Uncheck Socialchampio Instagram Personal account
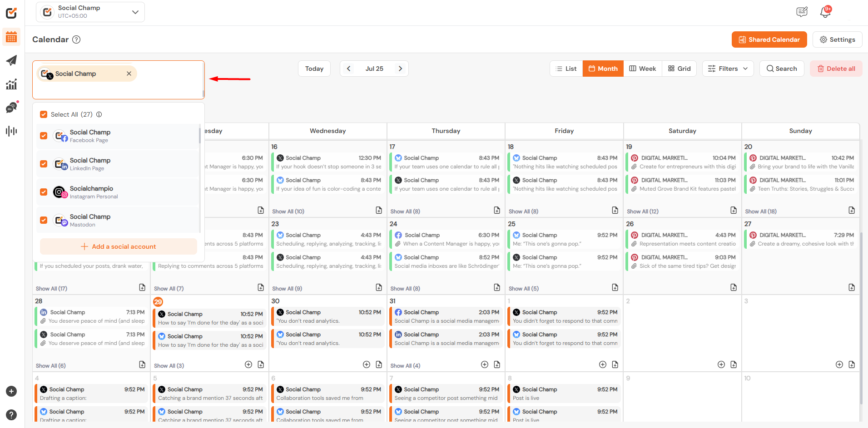 (x=44, y=192)
